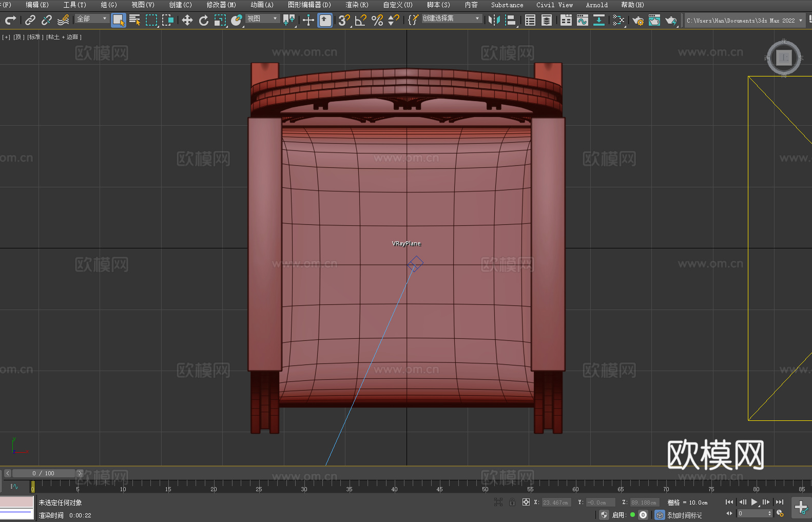Screen dimensions: 812x522
Task: Toggle the Spinner Snap button
Action: click(394, 20)
